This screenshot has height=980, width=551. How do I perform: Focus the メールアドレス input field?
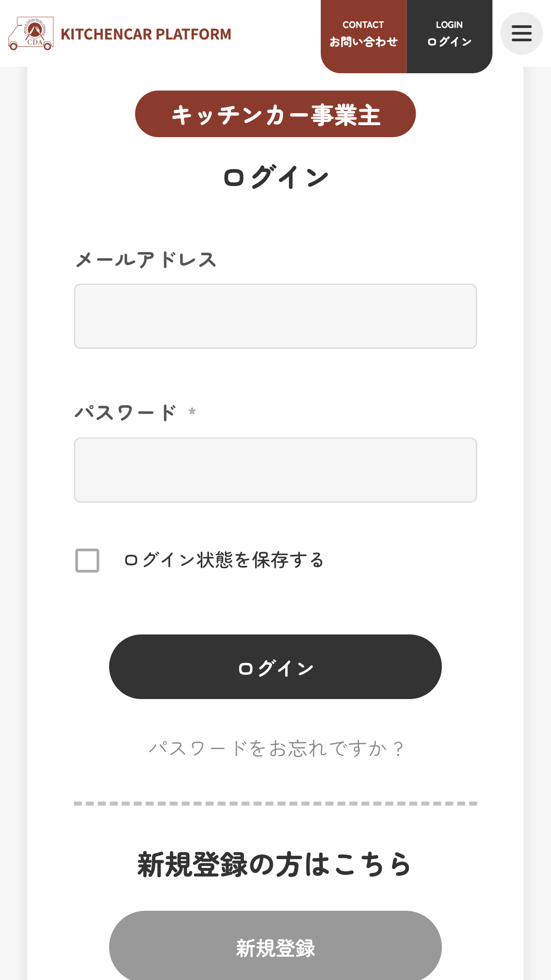click(275, 316)
